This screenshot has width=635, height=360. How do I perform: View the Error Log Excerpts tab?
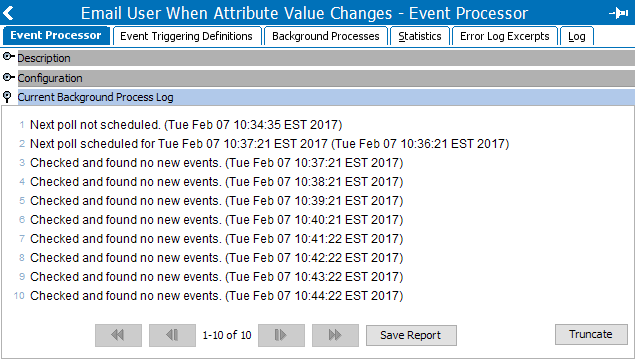[505, 36]
